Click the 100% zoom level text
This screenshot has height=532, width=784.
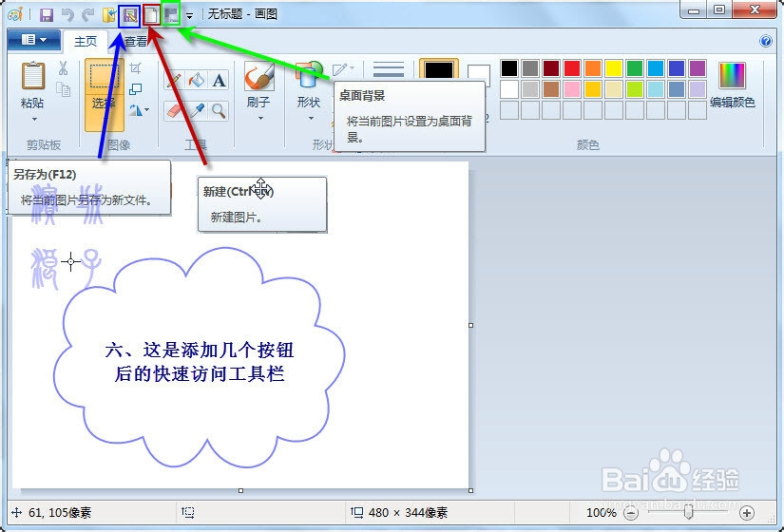click(601, 512)
